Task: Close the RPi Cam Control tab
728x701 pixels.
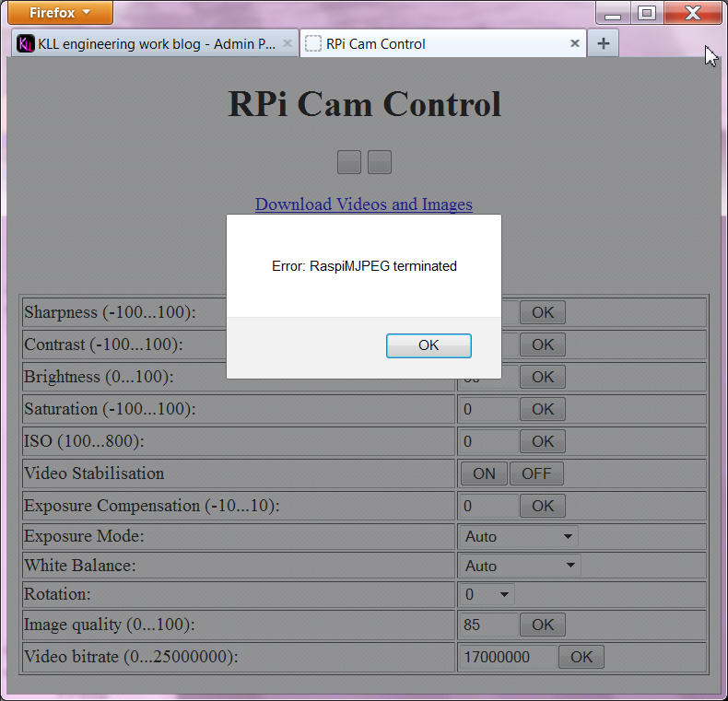Action: (x=575, y=43)
